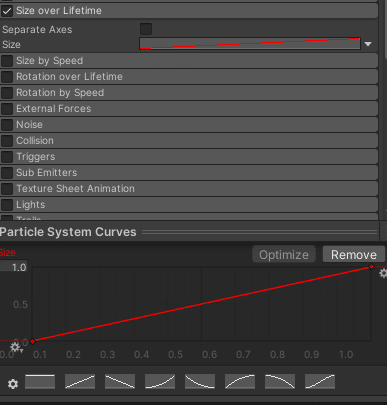Select the ease-out descending curve preset

pos(200,382)
